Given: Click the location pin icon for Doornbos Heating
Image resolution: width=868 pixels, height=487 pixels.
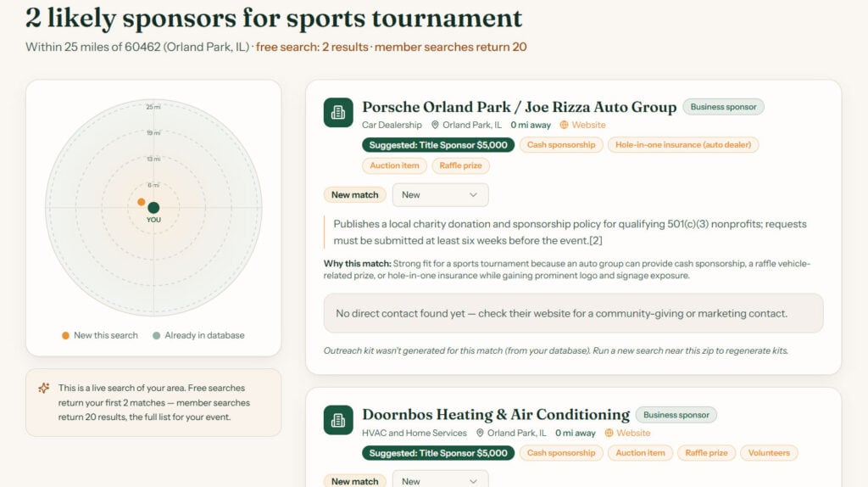Looking at the screenshot, I should pos(480,434).
